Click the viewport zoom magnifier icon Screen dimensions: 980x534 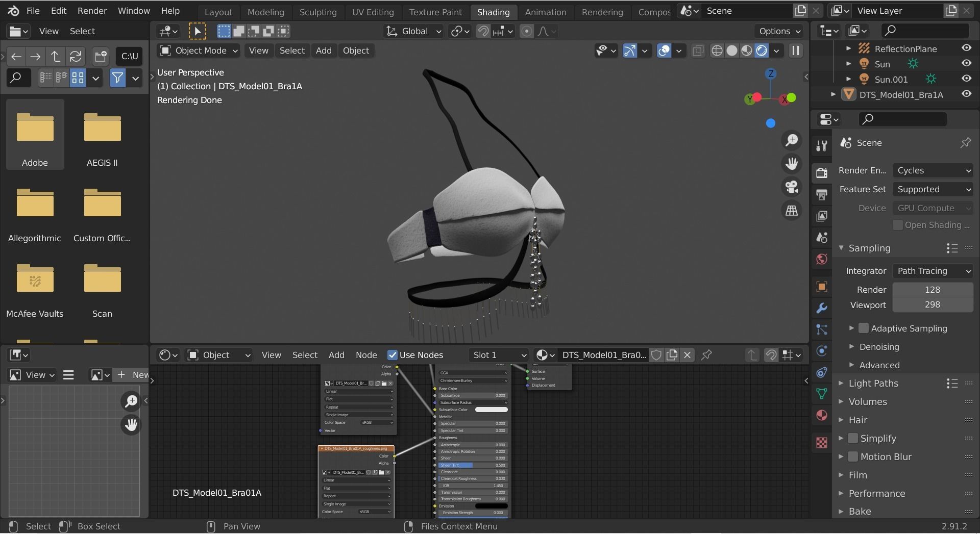(792, 140)
